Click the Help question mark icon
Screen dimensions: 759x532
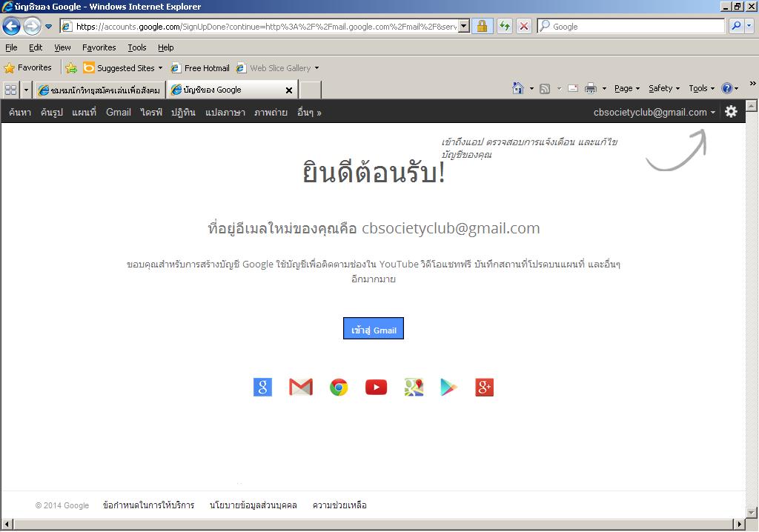pyautogui.click(x=727, y=88)
